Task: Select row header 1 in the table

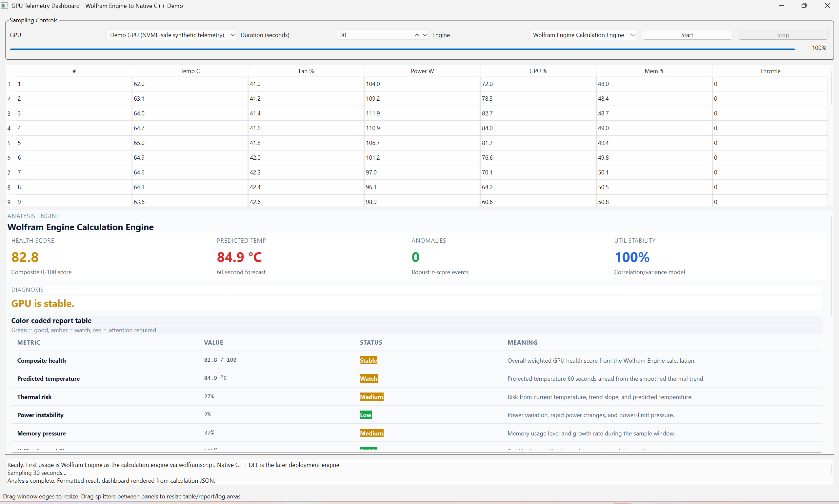Action: tap(9, 84)
